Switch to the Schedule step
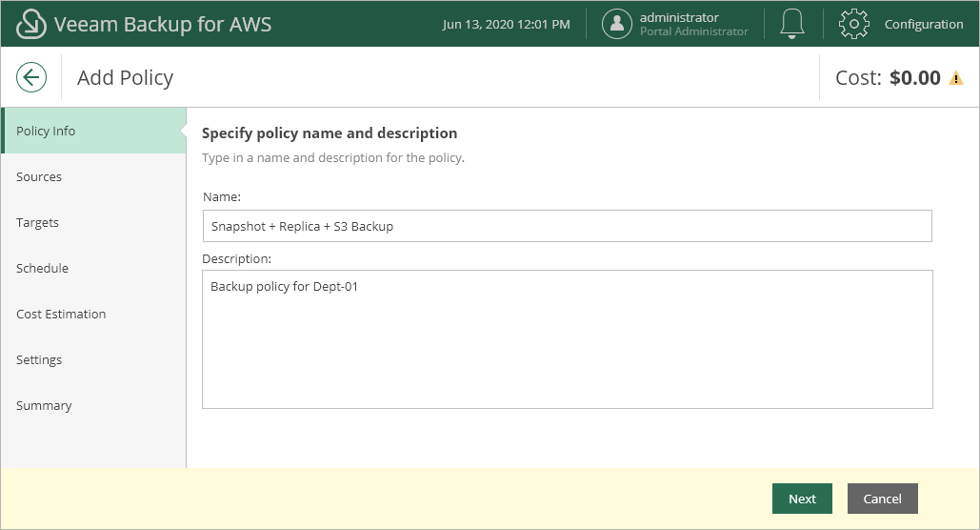Viewport: 980px width, 530px height. (93, 268)
